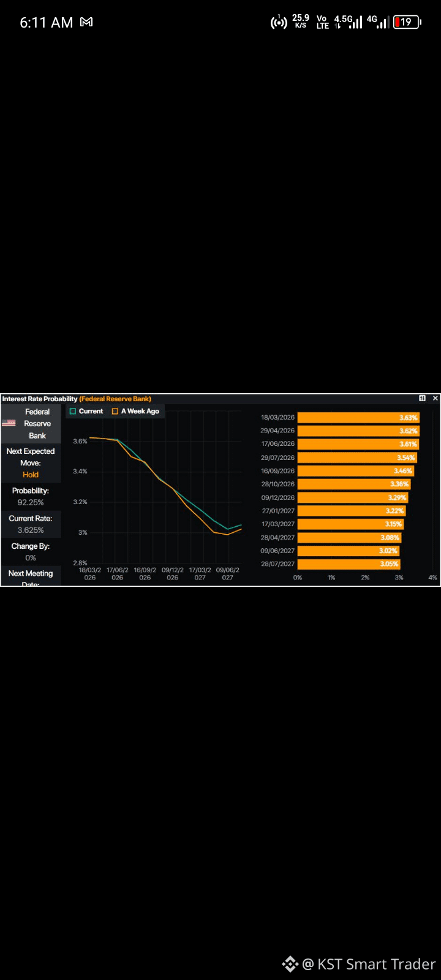Tap the 6:11 AM clock
Screen dimensions: 441x980
click(46, 23)
